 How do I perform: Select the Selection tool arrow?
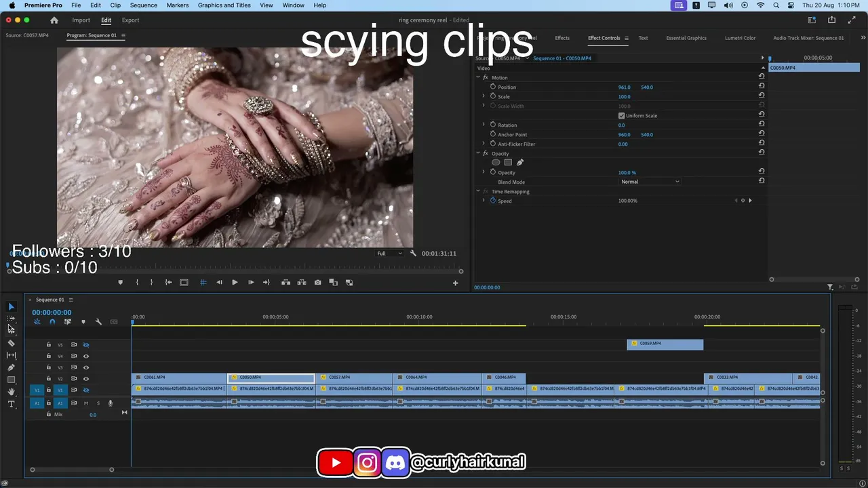[11, 307]
